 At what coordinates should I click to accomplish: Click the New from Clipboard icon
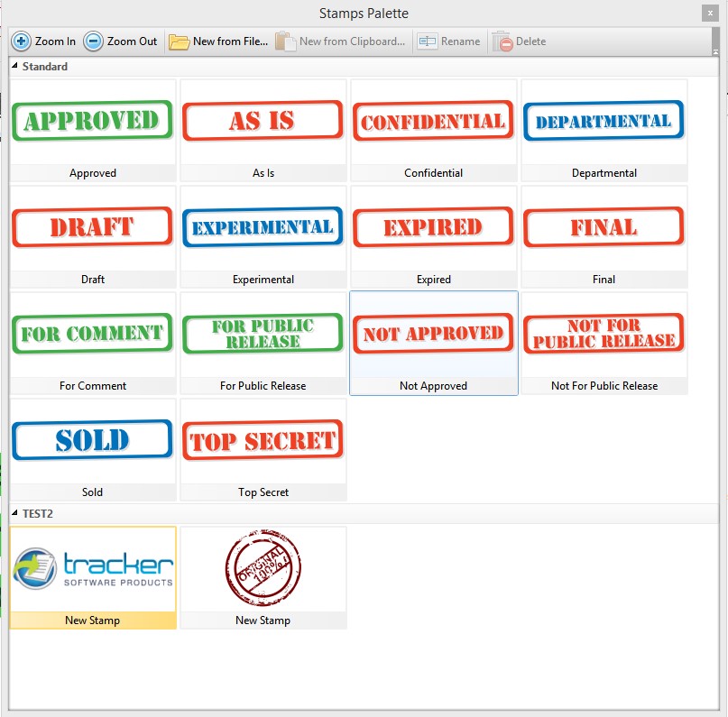tap(286, 41)
